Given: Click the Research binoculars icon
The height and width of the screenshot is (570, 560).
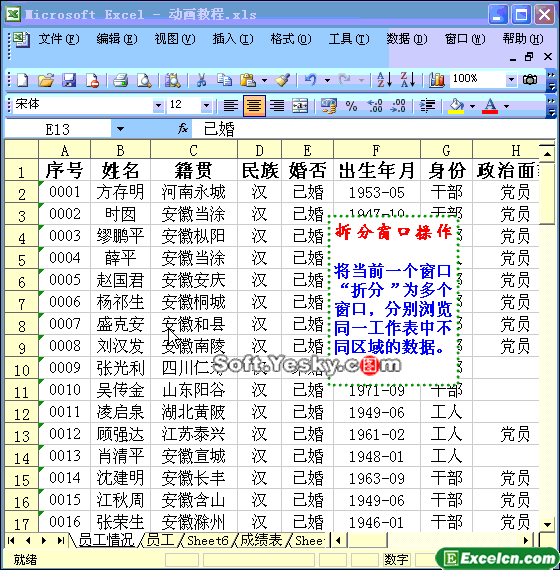Looking at the screenshot, I should click(x=172, y=80).
